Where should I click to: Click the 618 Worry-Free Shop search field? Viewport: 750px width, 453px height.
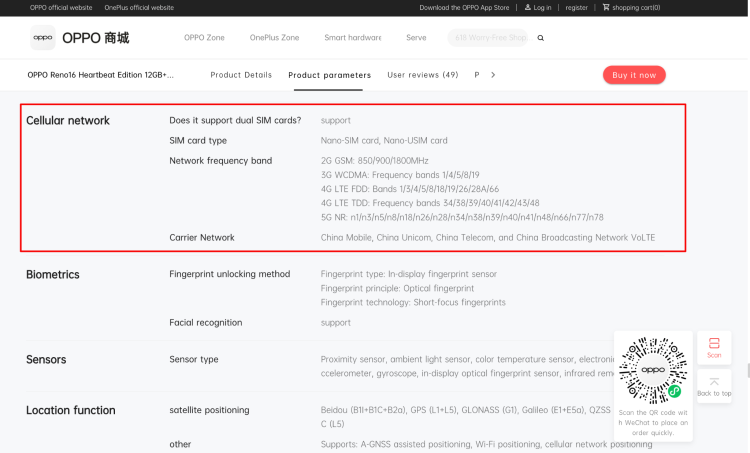489,37
